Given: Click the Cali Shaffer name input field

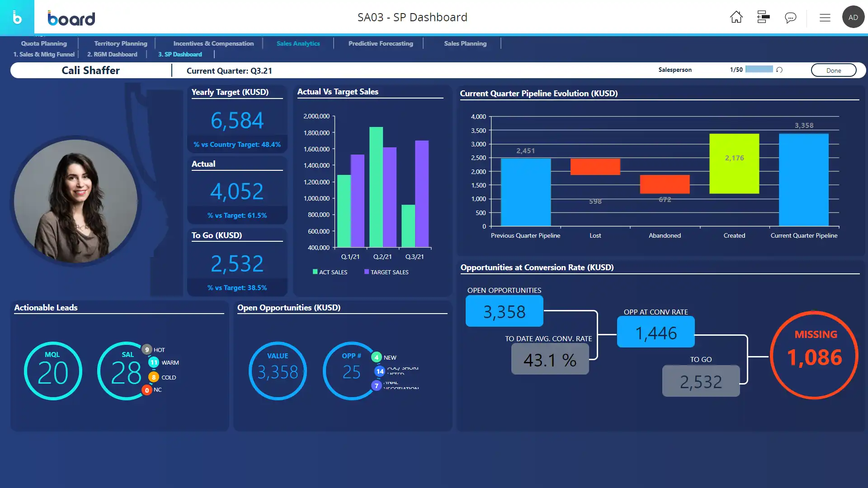Looking at the screenshot, I should coord(90,70).
